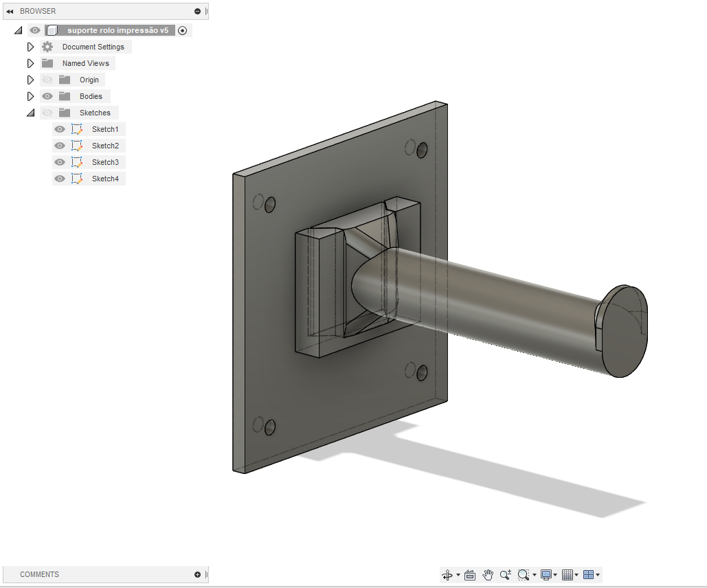
Task: Click the sketch icon next to Sketch1
Action: [x=77, y=129]
